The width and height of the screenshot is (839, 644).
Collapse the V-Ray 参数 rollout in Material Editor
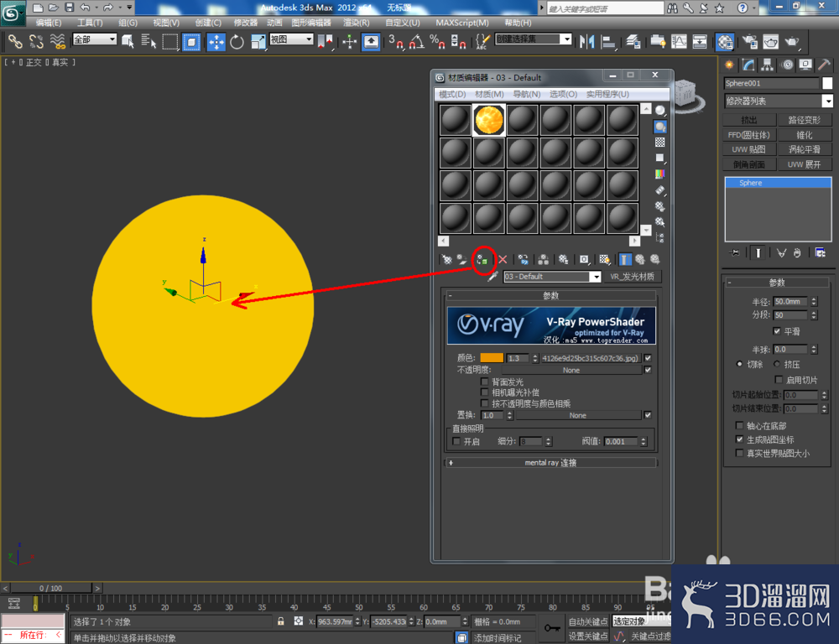pyautogui.click(x=550, y=296)
